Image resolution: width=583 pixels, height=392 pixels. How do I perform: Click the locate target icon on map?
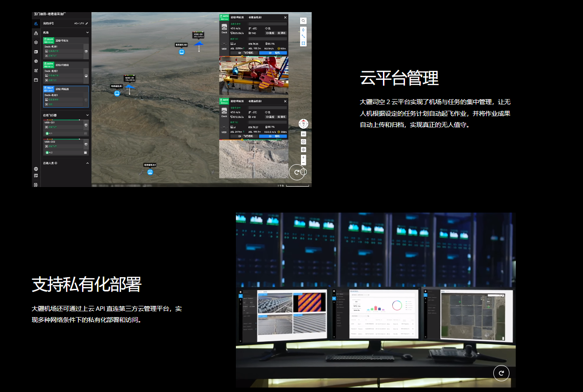tap(303, 149)
